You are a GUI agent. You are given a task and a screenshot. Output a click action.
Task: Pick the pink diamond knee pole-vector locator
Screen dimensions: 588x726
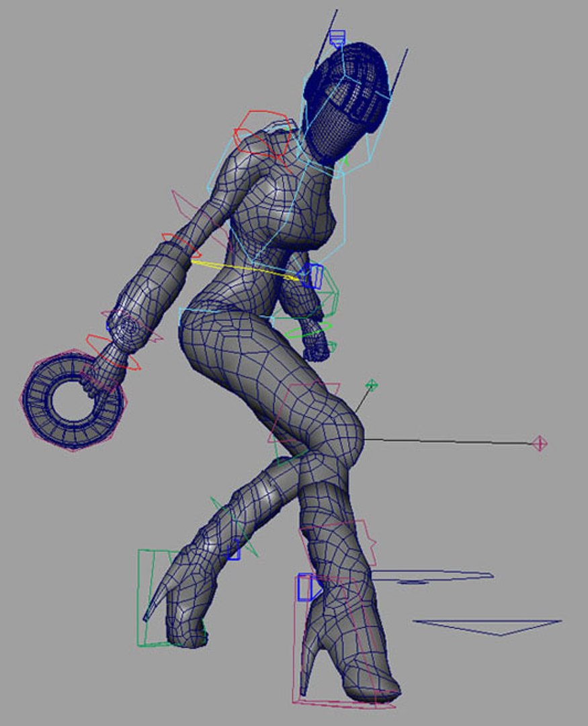(x=540, y=443)
